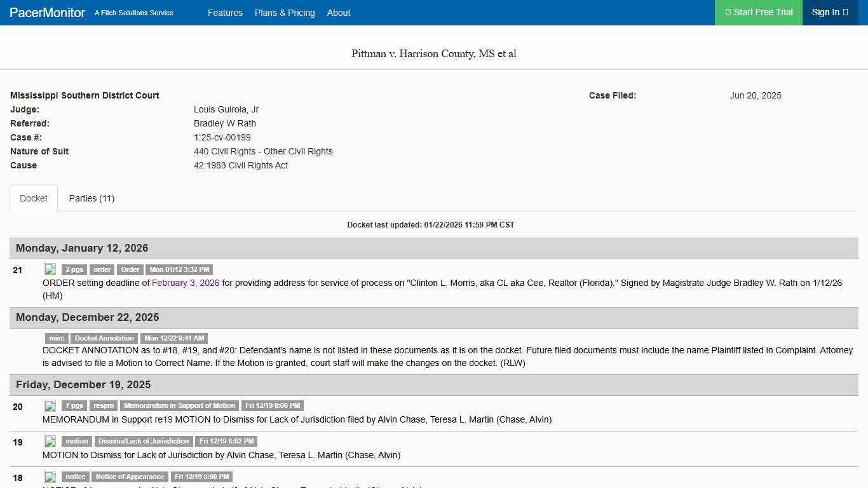Viewport: 868px width, 488px height.
Task: Click the '2 pgs' badge on entry 21
Action: pyautogui.click(x=74, y=269)
